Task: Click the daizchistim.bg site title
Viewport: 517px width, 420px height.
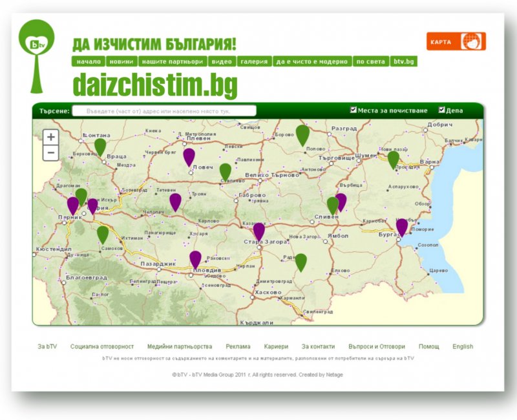Action: pos(155,85)
